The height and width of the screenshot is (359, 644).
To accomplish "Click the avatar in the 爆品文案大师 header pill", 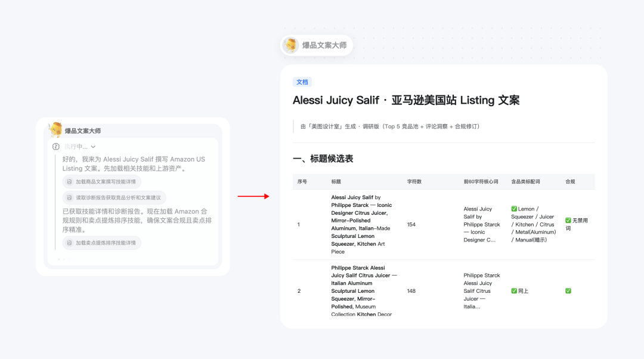I will (291, 45).
